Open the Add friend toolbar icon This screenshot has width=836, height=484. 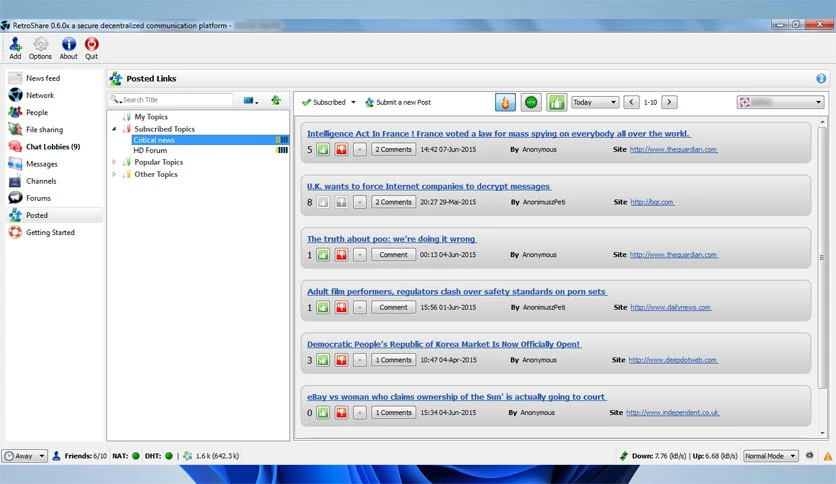(15, 48)
